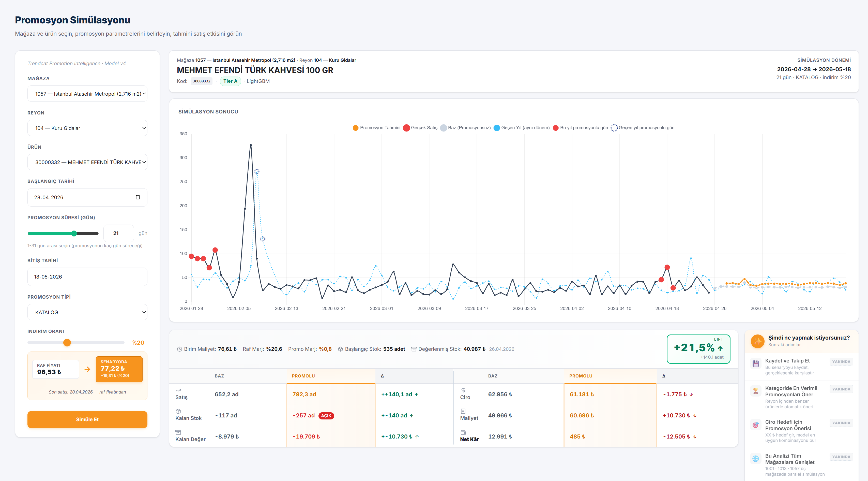The width and height of the screenshot is (868, 481).
Task: Click the Bitiş Tarihi field showing 18.05.2026
Action: [87, 277]
